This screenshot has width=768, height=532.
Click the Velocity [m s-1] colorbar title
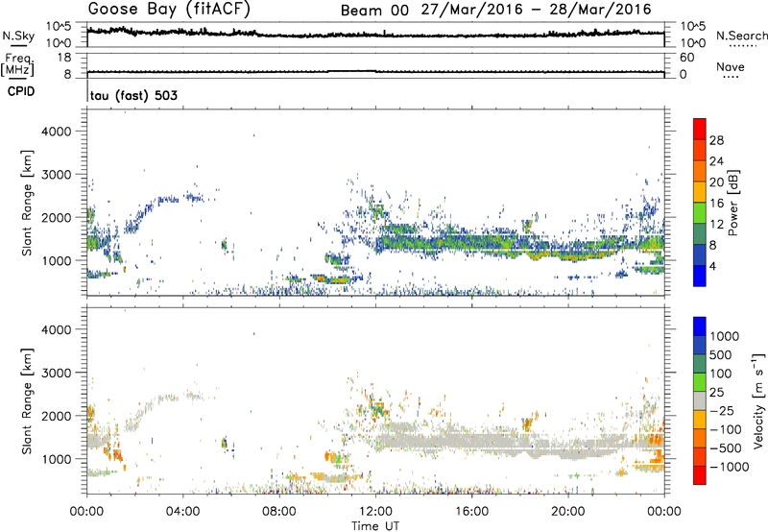[758, 400]
